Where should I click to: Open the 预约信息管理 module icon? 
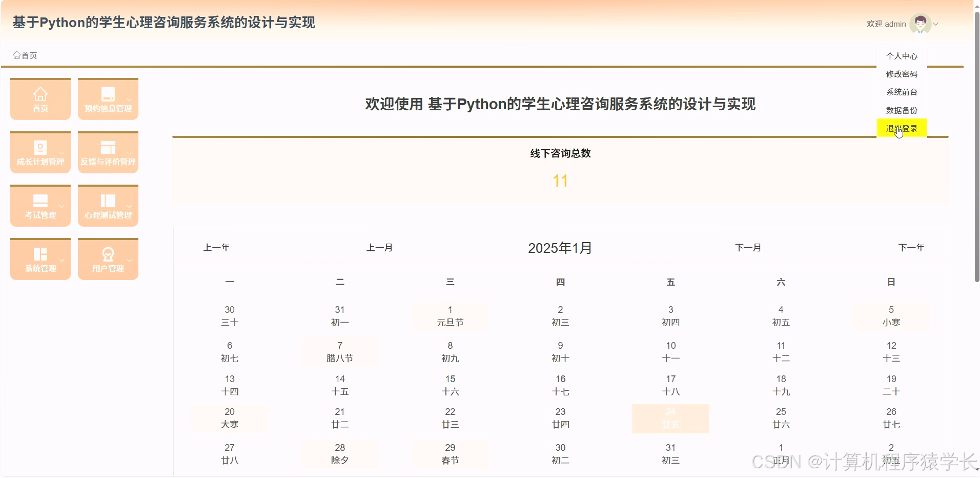coord(108,94)
